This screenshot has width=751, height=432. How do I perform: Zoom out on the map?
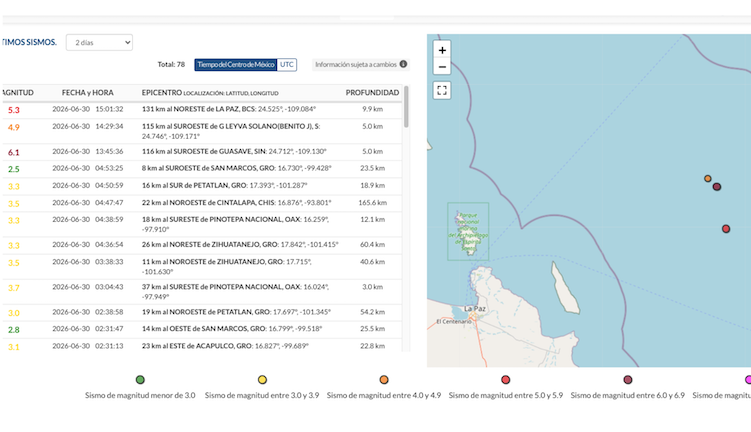(x=442, y=67)
